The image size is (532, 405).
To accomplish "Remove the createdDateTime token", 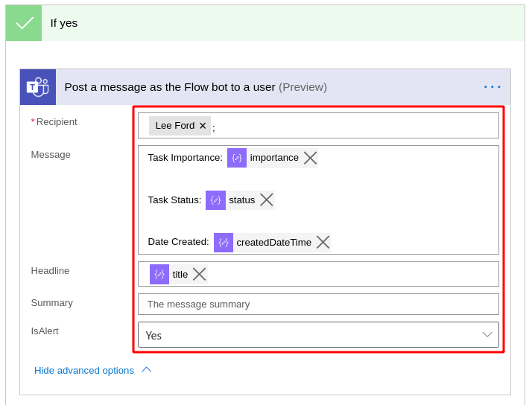I will pyautogui.click(x=323, y=242).
